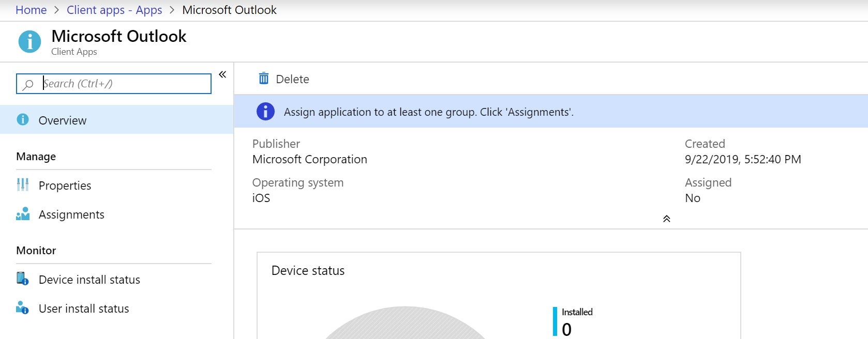The height and width of the screenshot is (339, 868).
Task: Focus the Search (Ctrl+/) field
Action: tap(114, 84)
